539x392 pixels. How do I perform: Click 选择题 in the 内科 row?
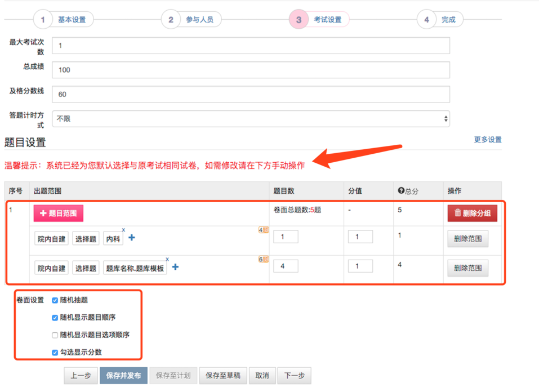[86, 239]
